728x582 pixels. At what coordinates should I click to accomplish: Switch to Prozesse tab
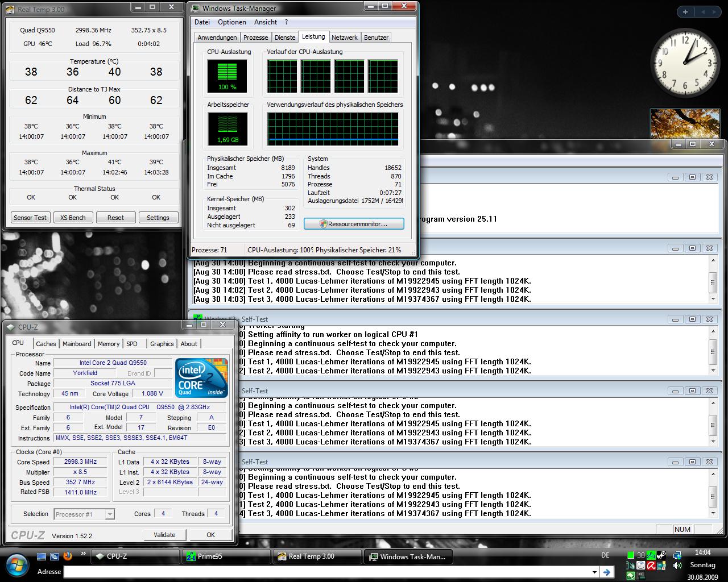click(256, 38)
